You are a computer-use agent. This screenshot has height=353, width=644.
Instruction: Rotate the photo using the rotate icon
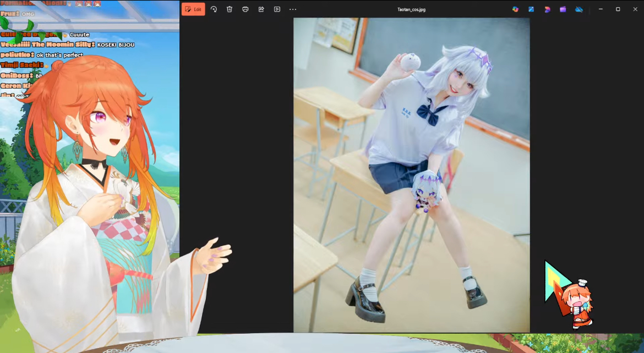(214, 9)
